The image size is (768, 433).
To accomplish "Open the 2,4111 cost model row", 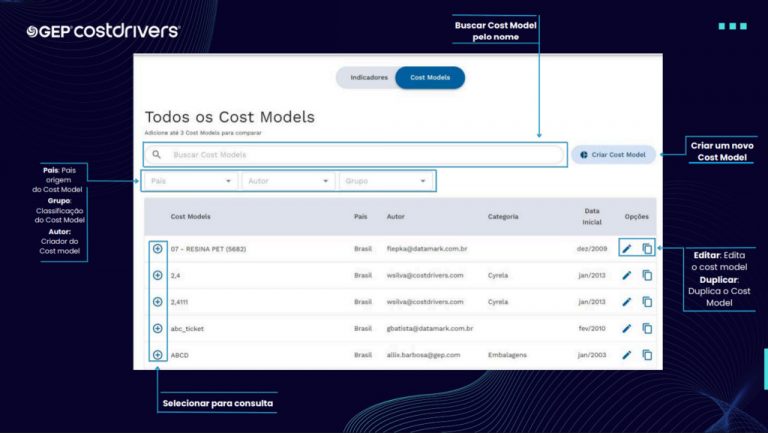I will click(x=400, y=302).
